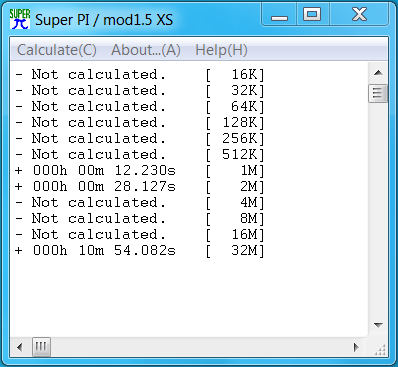This screenshot has height=367, width=398.
Task: Open the Help(H) menu
Action: pyautogui.click(x=221, y=50)
